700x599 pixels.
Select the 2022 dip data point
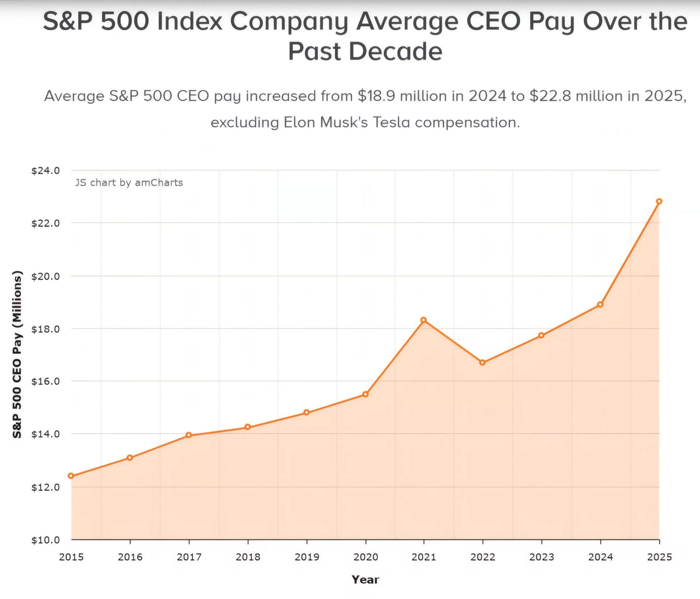pyautogui.click(x=482, y=363)
